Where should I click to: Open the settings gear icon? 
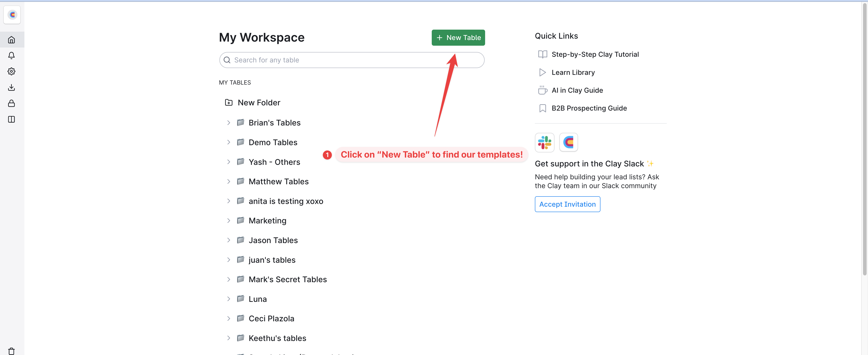12,71
